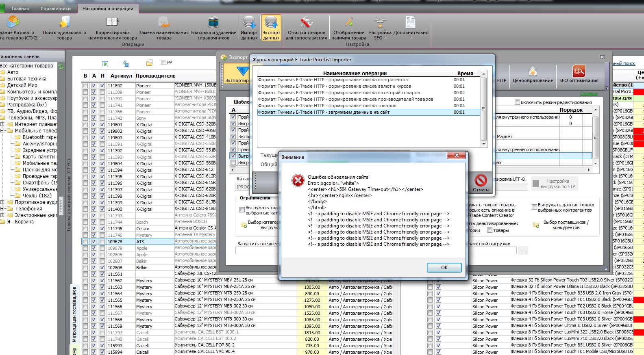Close the 'Внимание' error dialog

pyautogui.click(x=457, y=156)
